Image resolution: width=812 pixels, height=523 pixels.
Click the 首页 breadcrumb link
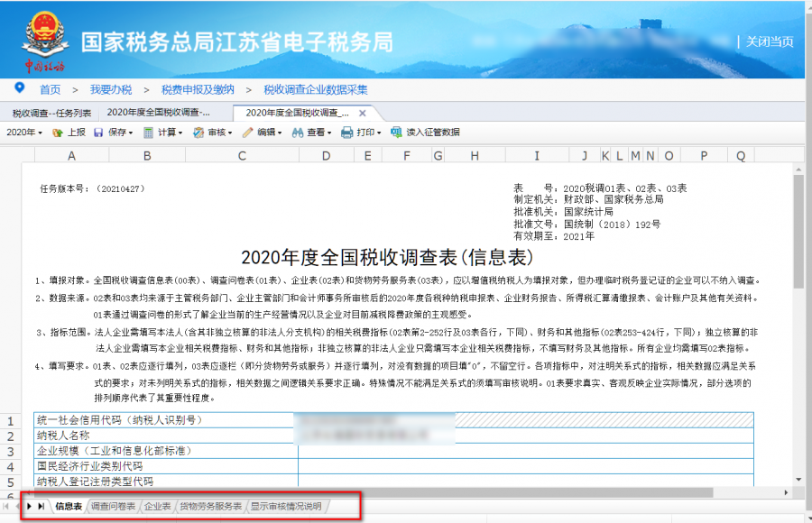tap(51, 89)
